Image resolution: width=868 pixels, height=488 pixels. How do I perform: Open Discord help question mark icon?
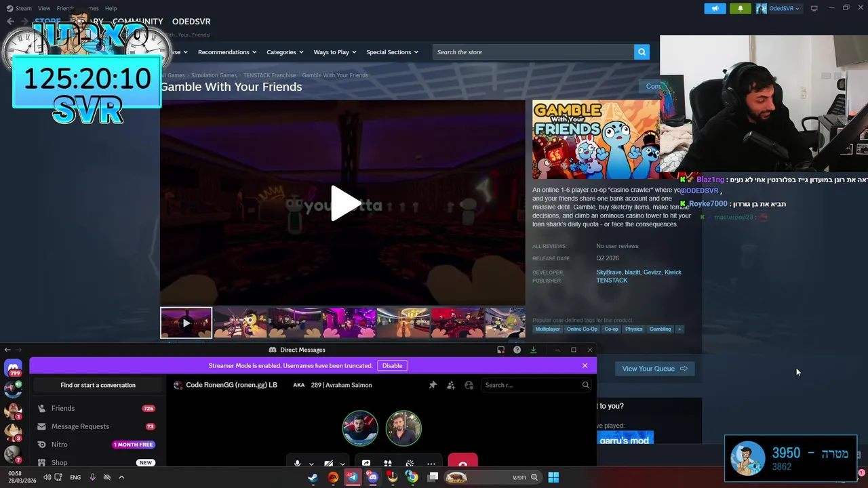517,350
